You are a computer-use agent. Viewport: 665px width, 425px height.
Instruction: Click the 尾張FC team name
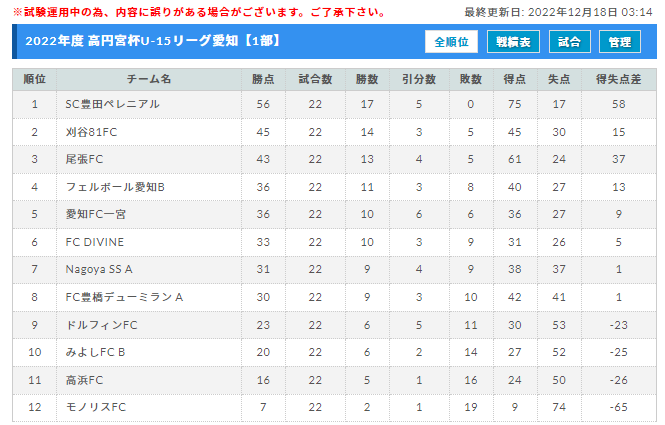point(84,159)
